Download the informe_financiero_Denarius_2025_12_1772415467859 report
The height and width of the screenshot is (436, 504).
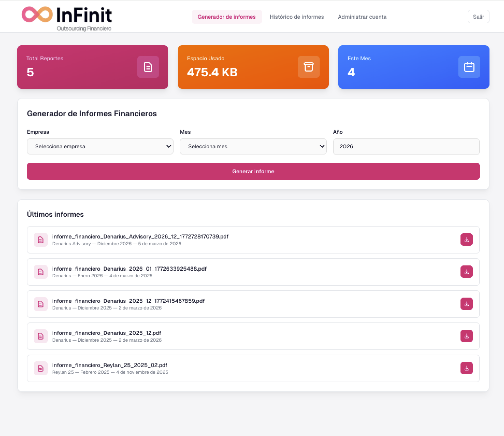(466, 304)
